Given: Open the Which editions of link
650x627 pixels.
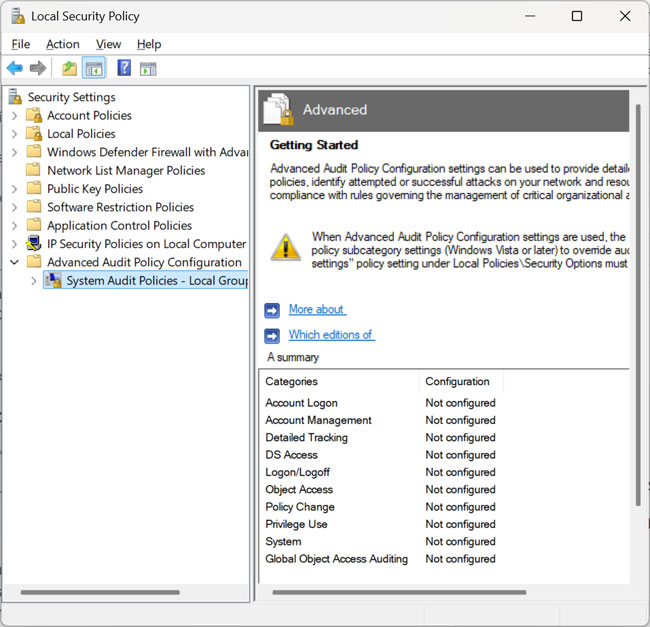Looking at the screenshot, I should pyautogui.click(x=332, y=334).
